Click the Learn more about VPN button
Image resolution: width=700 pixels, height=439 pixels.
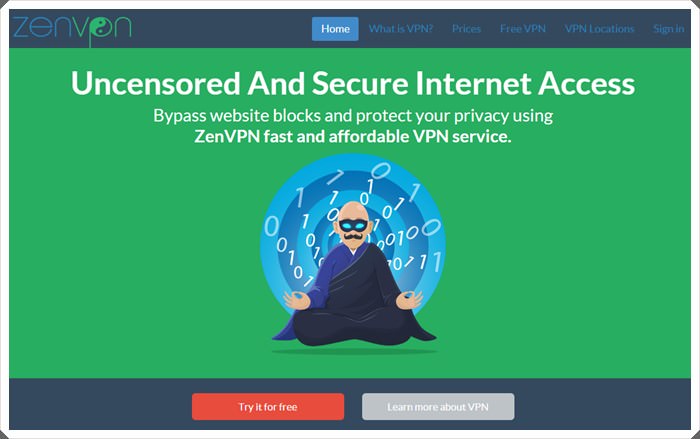pos(438,406)
